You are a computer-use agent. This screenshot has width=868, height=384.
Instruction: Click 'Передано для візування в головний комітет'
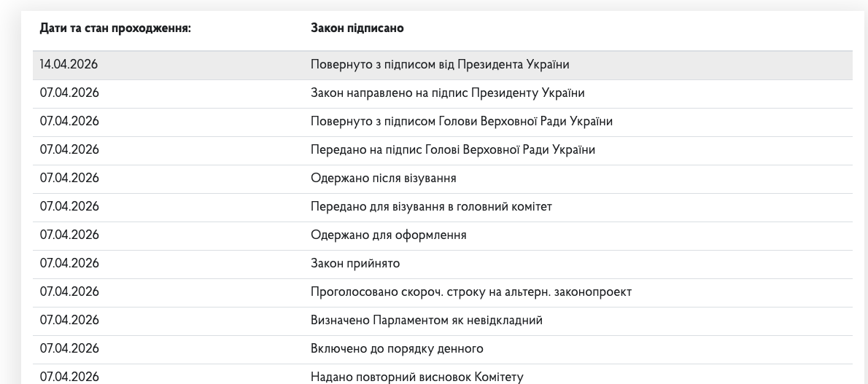(x=431, y=207)
